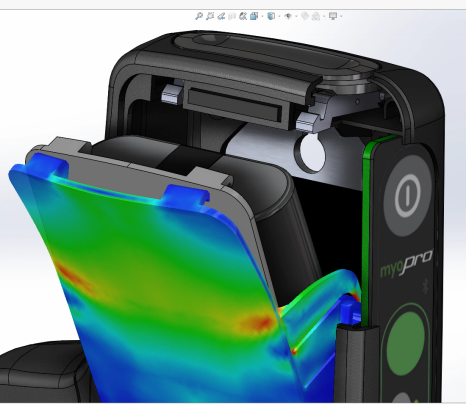Screen dimensions: 466x404
Task: Click the Zoom to Fit icon
Action: [199, 16]
